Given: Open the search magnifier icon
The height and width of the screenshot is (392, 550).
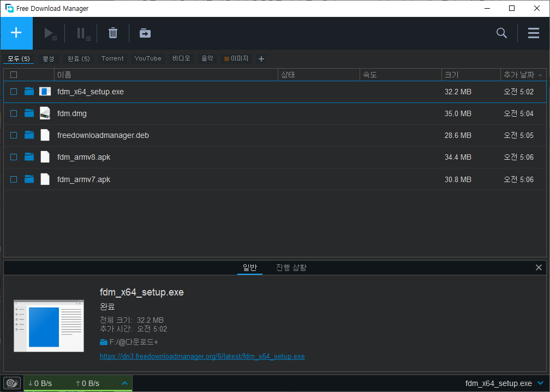Looking at the screenshot, I should pyautogui.click(x=501, y=33).
